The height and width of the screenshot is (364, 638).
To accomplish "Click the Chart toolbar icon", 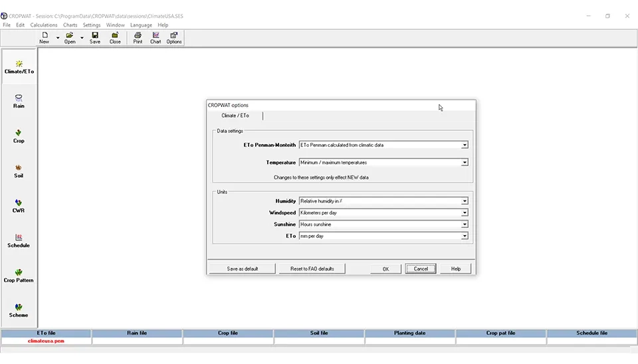I will (156, 38).
